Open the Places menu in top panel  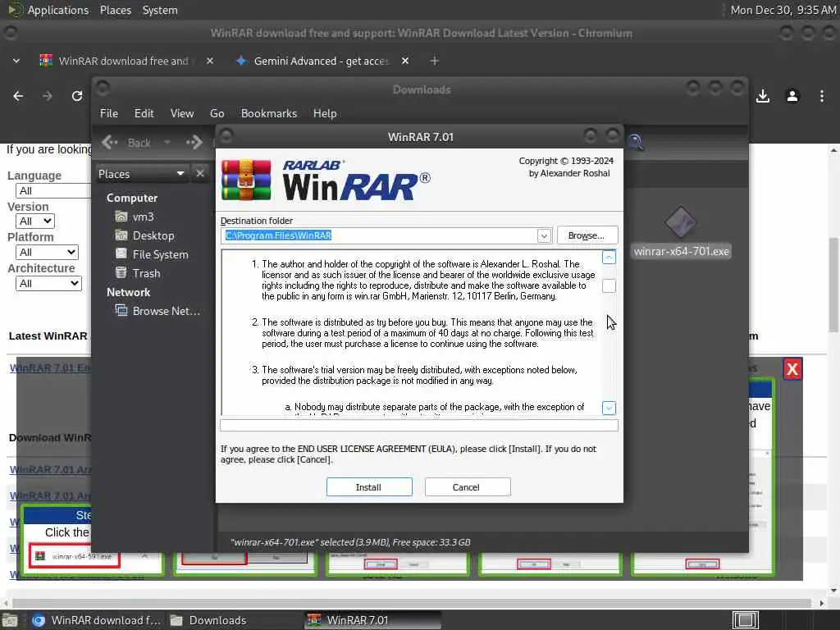[115, 10]
